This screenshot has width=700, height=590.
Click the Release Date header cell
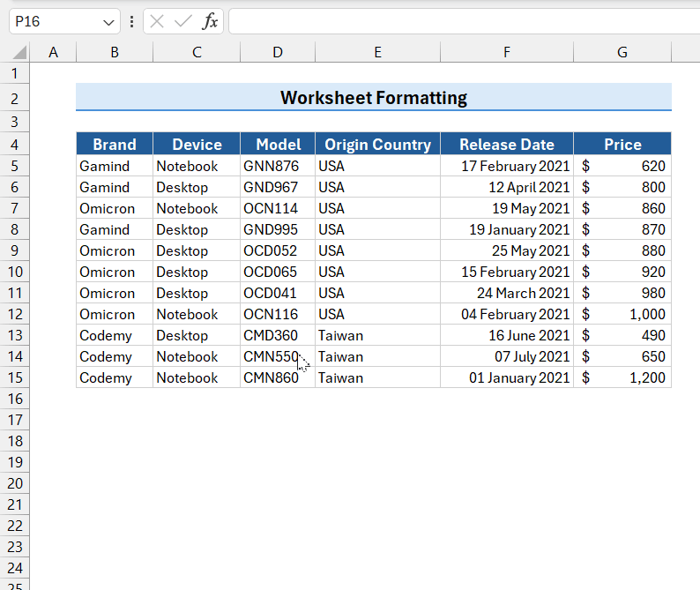point(507,145)
